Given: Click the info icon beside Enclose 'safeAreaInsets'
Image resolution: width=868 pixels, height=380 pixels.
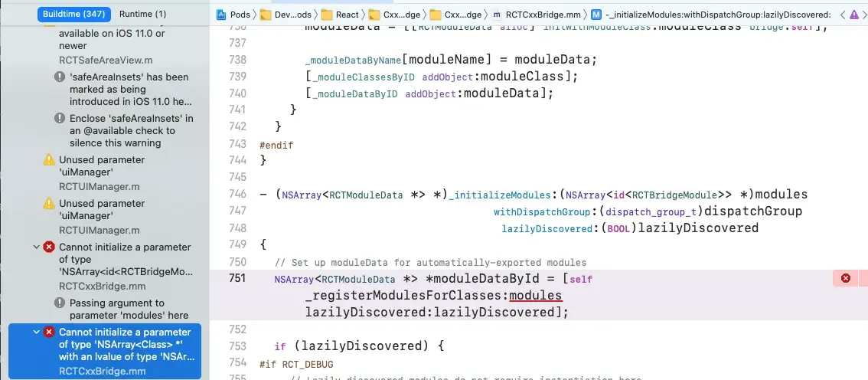Looking at the screenshot, I should [x=60, y=119].
